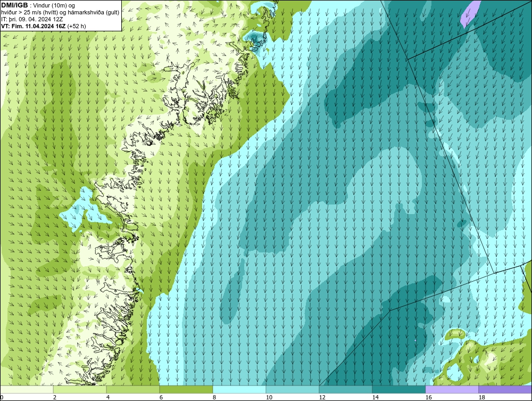
Task: Click the 16–18 m/s lavender legend swatch
Action: [452, 389]
